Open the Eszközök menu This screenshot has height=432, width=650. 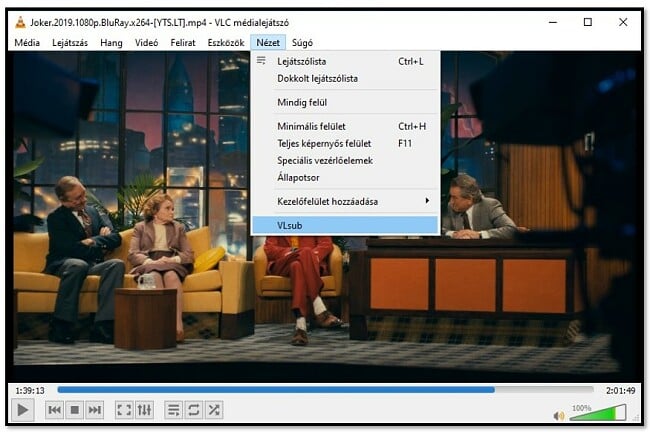pos(226,43)
